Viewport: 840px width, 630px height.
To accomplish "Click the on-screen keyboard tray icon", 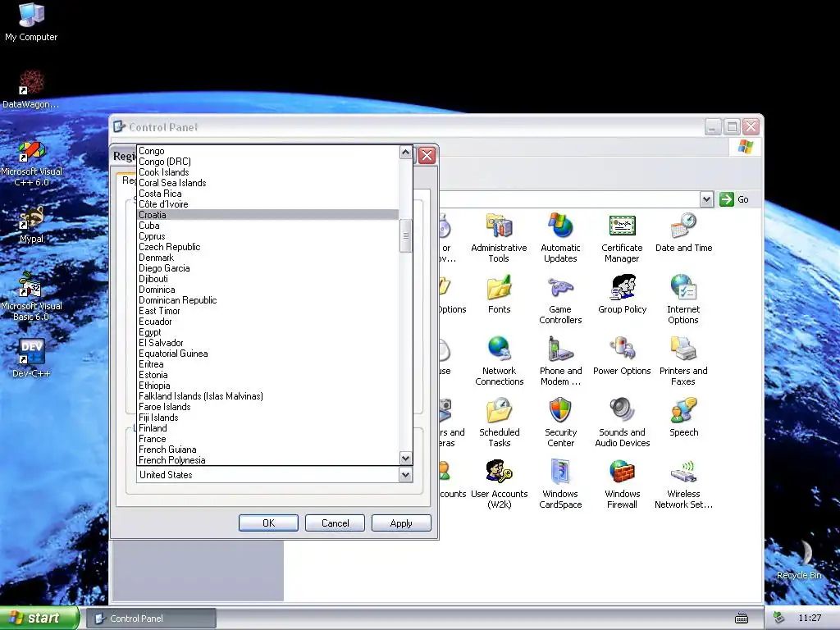I will [x=742, y=619].
